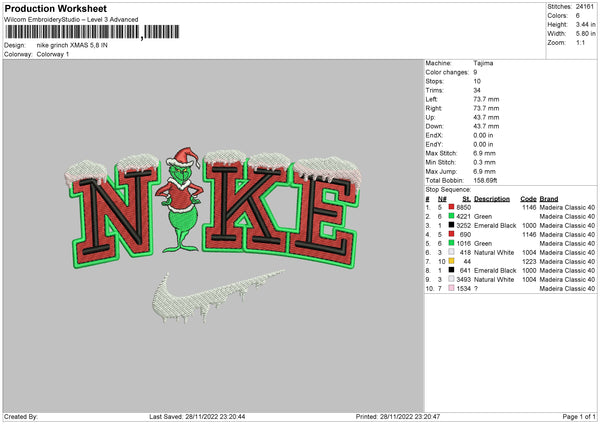Select the green swatch next to 1016
Viewport: 600px width, 424px height.
click(x=451, y=243)
